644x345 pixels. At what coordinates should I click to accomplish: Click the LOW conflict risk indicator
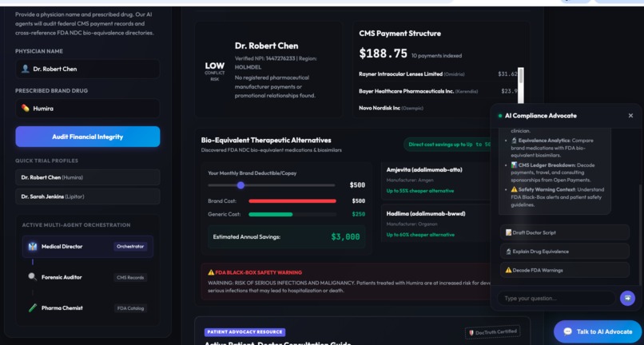215,70
